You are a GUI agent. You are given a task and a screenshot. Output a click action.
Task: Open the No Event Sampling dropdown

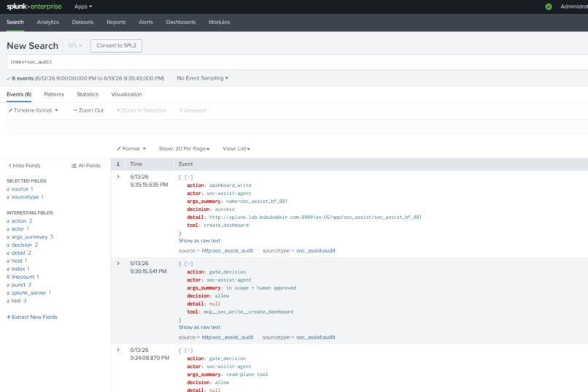203,78
